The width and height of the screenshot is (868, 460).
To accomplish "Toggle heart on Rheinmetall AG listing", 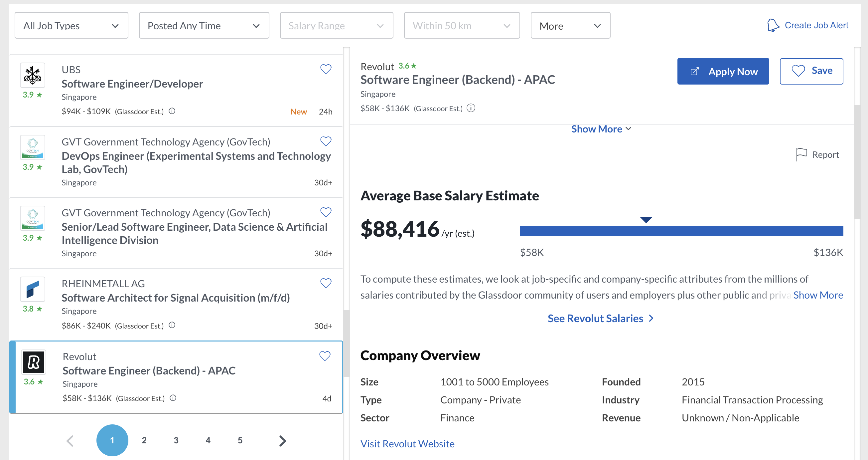I will tap(326, 283).
